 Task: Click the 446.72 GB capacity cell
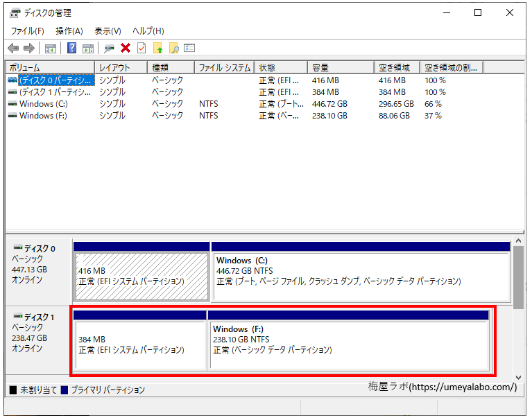(x=329, y=104)
